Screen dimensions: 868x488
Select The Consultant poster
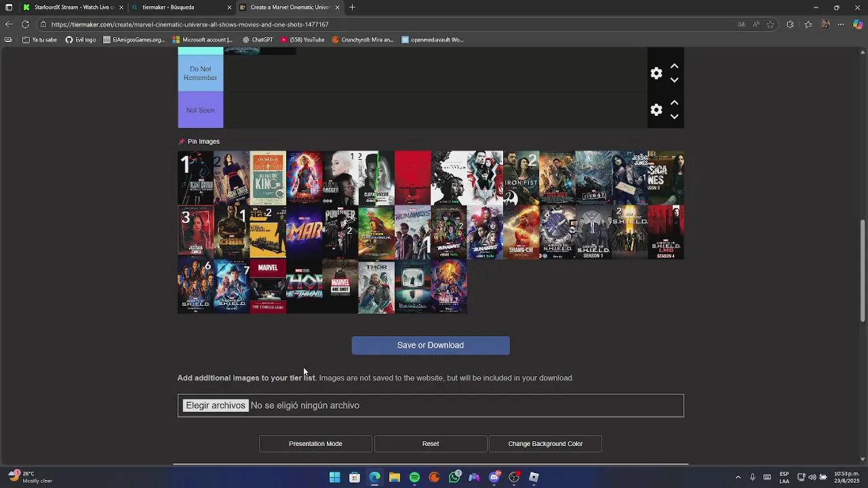(x=268, y=286)
